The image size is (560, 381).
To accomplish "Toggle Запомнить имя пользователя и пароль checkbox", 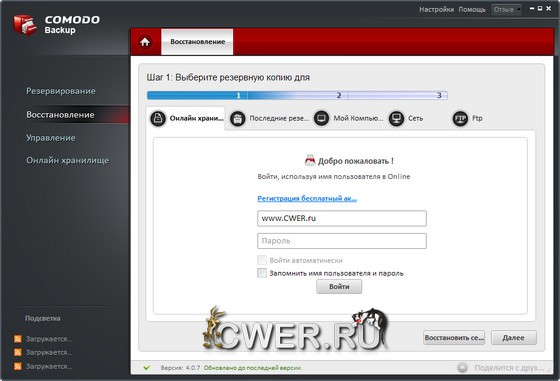I will pos(262,273).
